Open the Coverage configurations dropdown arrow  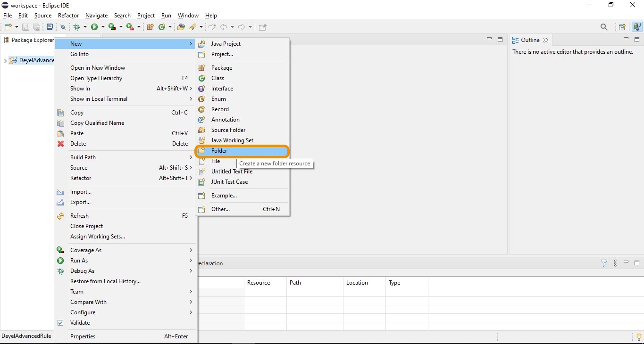click(121, 27)
